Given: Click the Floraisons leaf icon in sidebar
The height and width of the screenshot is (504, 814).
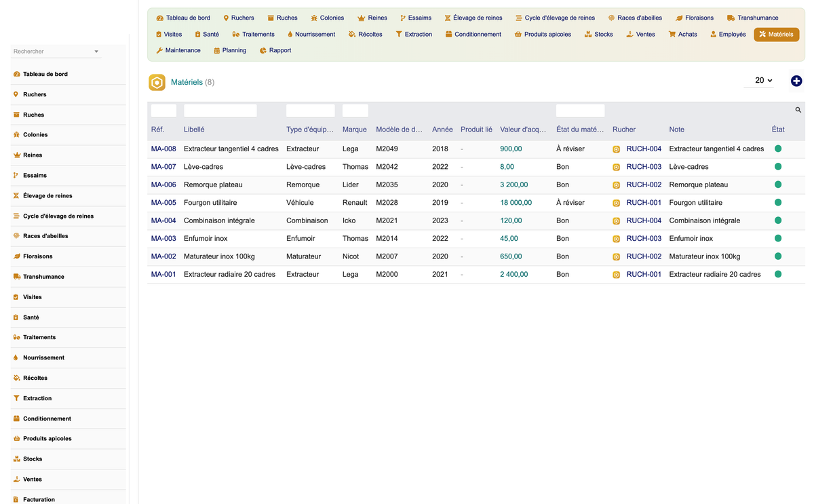Looking at the screenshot, I should click(x=16, y=256).
